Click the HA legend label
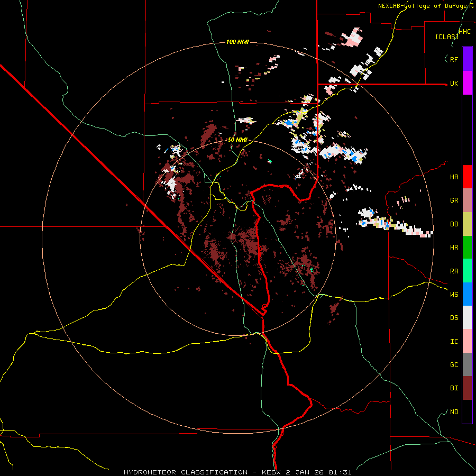The image size is (476, 476). tap(454, 177)
